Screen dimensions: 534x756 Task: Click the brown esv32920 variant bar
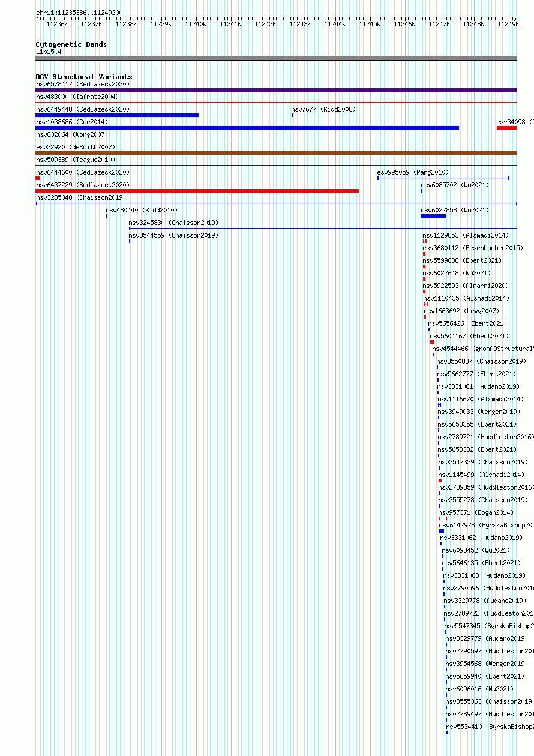(x=276, y=153)
